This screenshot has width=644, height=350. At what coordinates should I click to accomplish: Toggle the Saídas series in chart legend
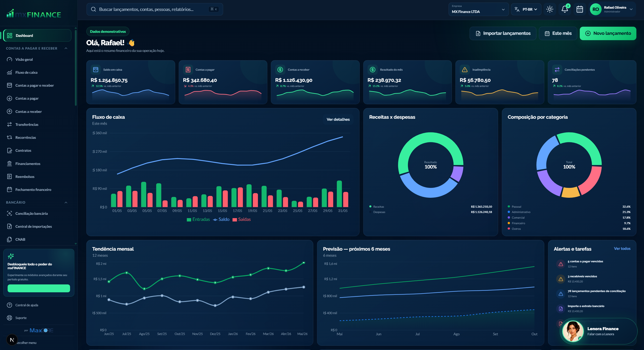(x=242, y=220)
